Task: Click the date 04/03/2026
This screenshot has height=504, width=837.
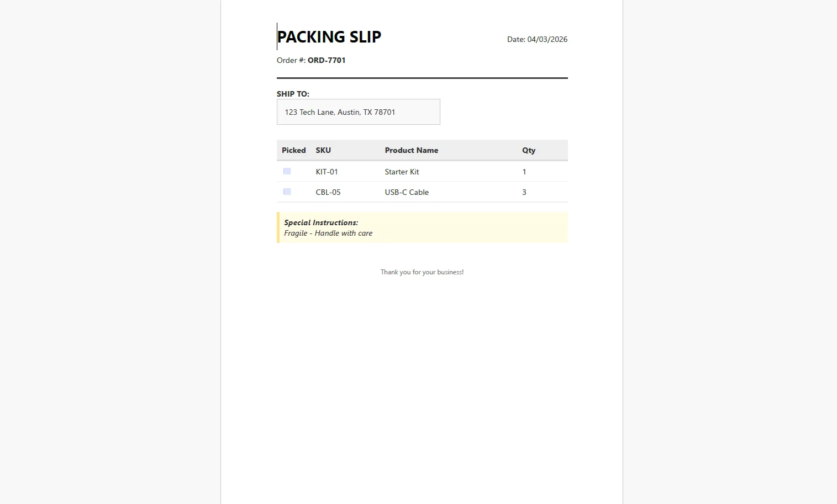Action: [x=547, y=39]
